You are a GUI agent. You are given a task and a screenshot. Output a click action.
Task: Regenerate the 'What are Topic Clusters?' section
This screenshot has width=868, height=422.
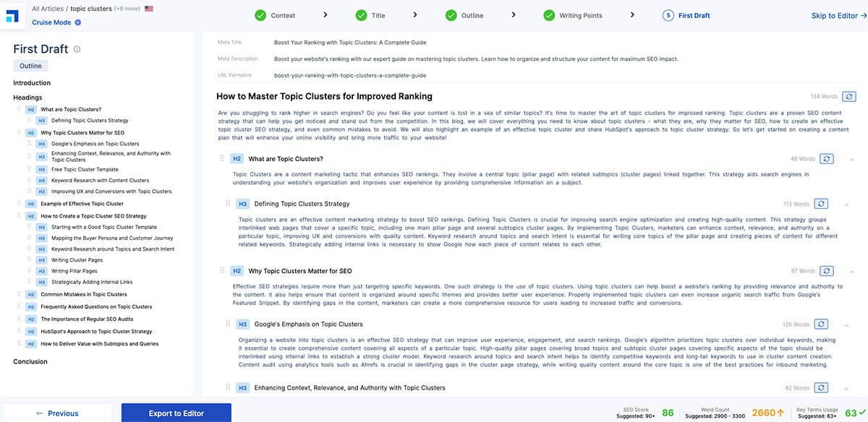pos(827,158)
